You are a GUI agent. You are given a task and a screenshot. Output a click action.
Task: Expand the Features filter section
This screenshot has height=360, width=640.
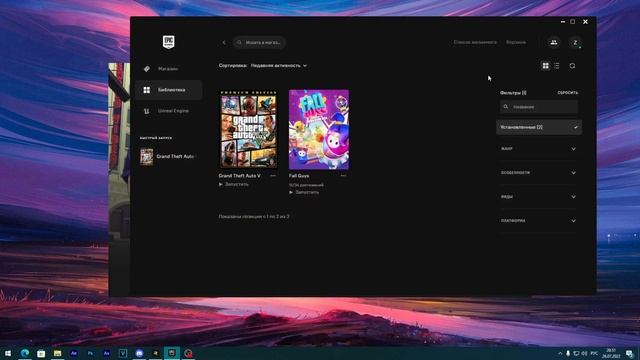tap(539, 173)
